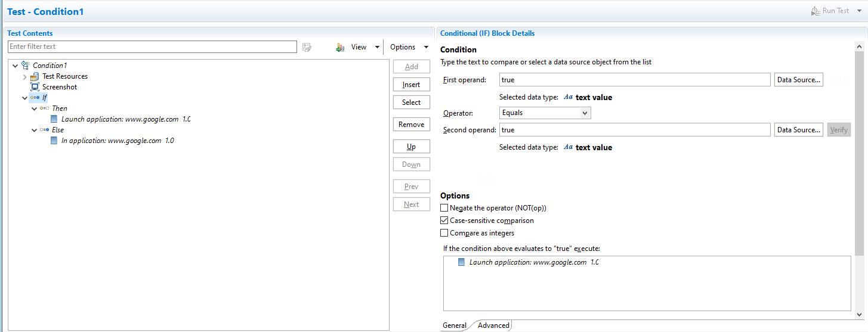This screenshot has height=332, width=868.
Task: Click the Second operand text field
Action: [x=635, y=130]
